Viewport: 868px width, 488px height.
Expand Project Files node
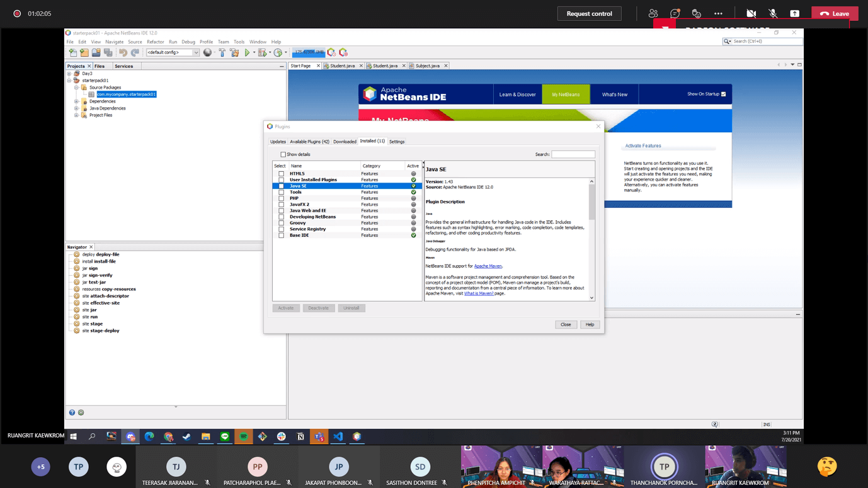(76, 115)
